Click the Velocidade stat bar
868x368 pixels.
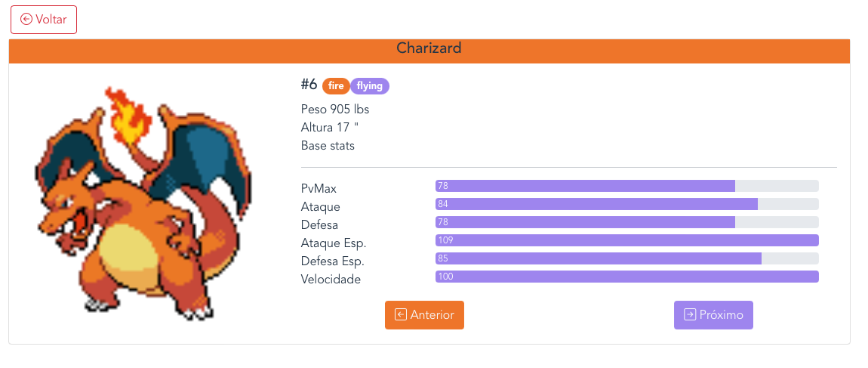pyautogui.click(x=626, y=277)
